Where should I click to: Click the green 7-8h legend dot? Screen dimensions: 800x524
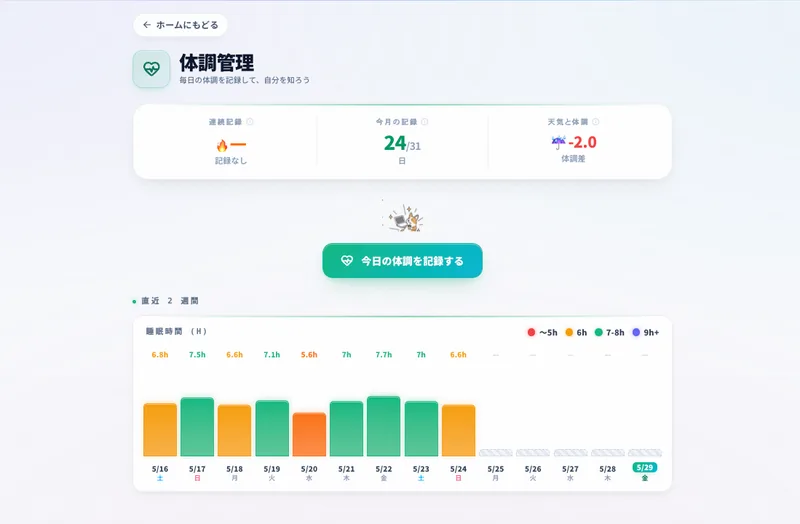598,332
